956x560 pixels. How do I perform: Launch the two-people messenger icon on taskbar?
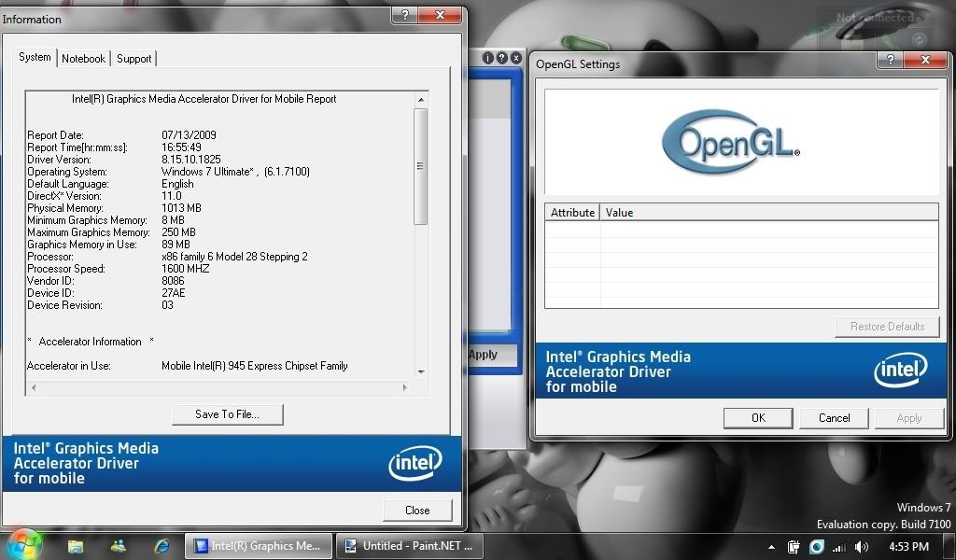(119, 546)
